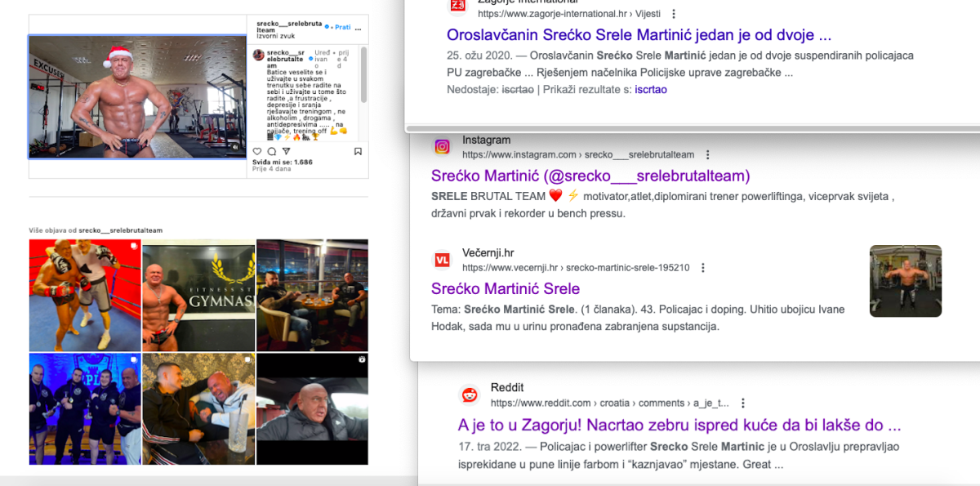Click the '25. ožu 2020.' result snippet
This screenshot has width=980, height=486.
[x=680, y=64]
